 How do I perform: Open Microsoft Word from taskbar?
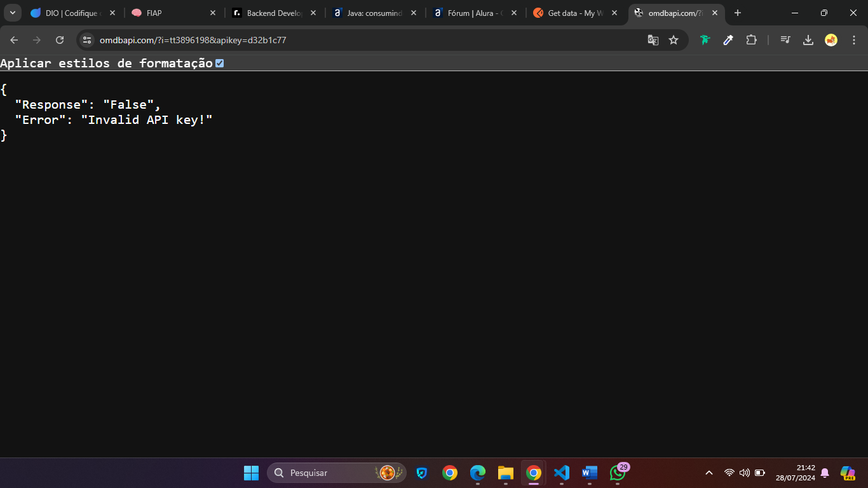[590, 473]
